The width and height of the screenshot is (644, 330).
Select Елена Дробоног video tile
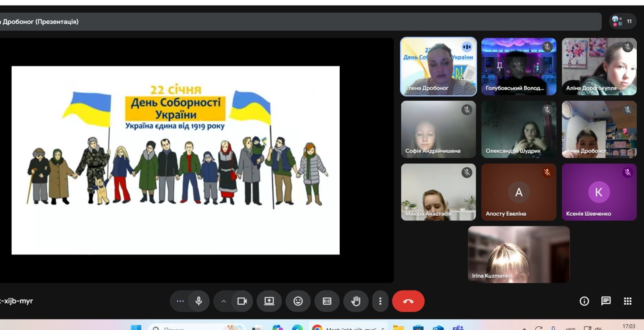click(x=438, y=67)
